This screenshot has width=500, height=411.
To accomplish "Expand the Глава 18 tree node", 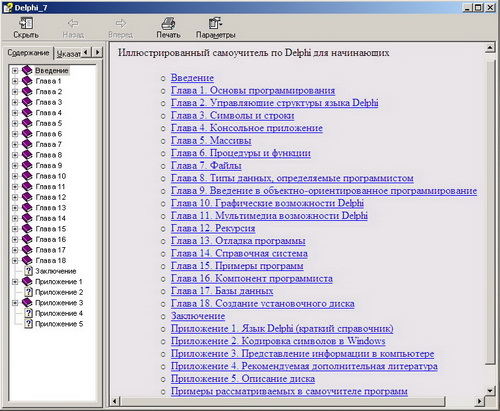I will (x=15, y=260).
